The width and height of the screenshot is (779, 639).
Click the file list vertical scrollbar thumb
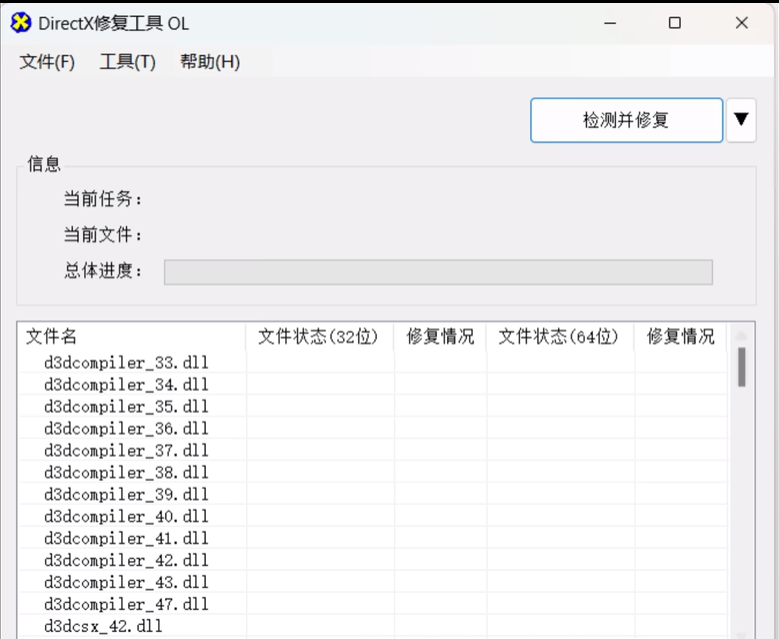(x=742, y=367)
